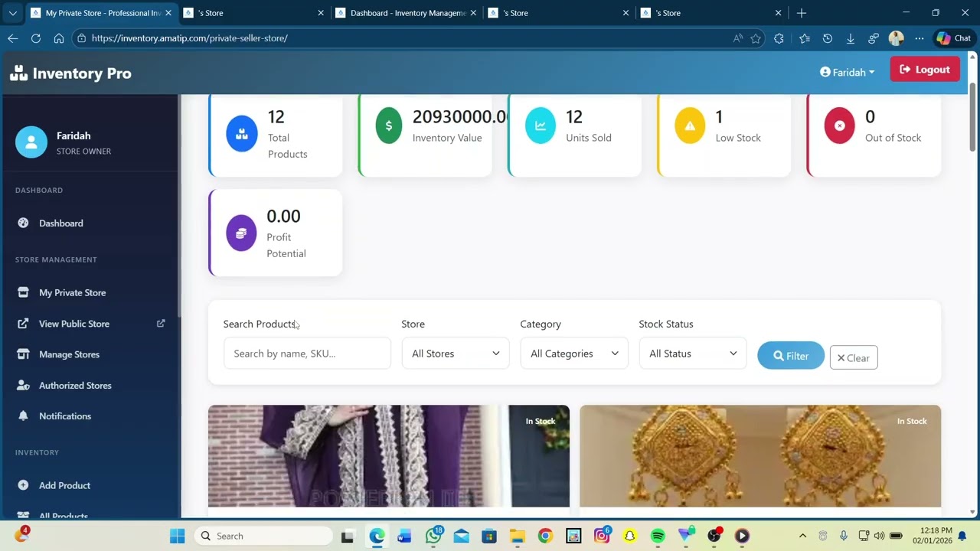980x551 pixels.
Task: Open File Explorer from the taskbar
Action: pos(517,536)
